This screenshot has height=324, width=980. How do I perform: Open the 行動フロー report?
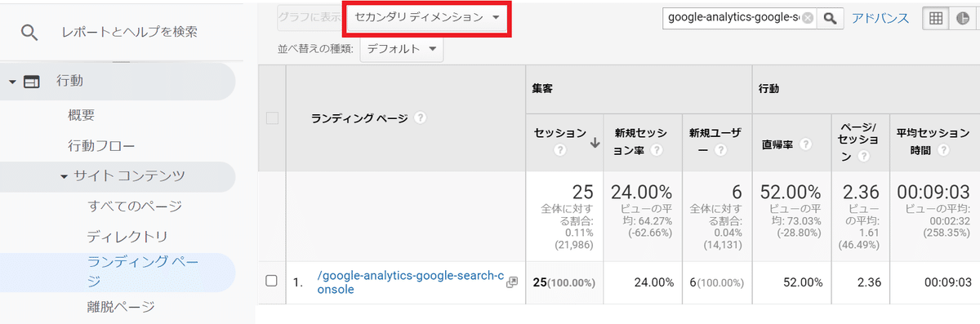click(x=101, y=146)
